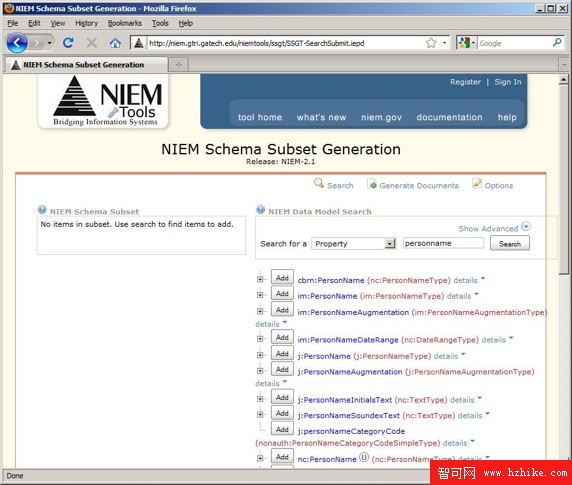Click the site identity icon in address bar
This screenshot has width=572, height=485.
139,43
